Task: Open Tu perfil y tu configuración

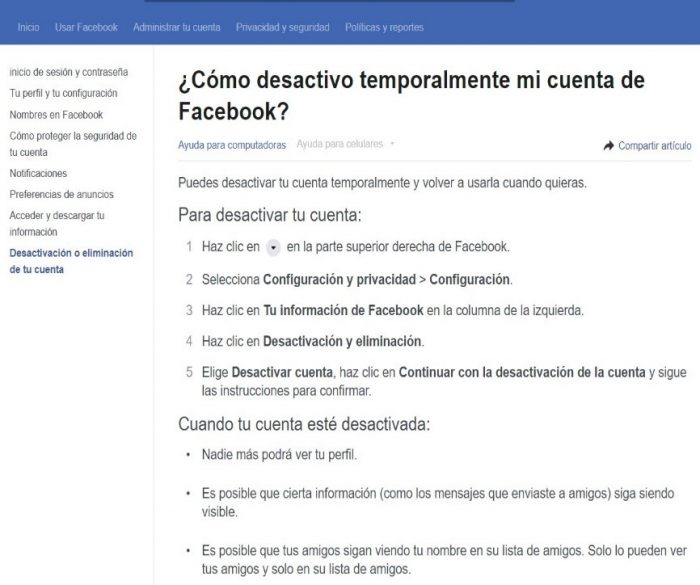Action: pyautogui.click(x=63, y=93)
